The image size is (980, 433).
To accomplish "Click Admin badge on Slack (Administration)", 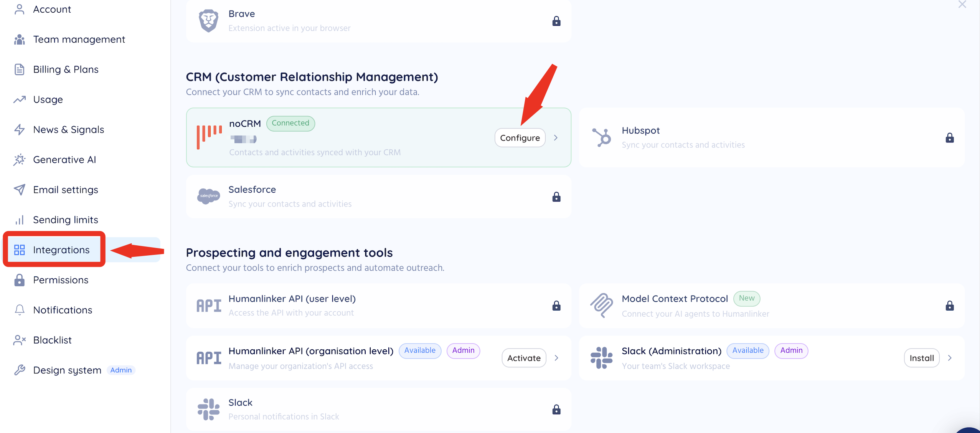I will (791, 350).
